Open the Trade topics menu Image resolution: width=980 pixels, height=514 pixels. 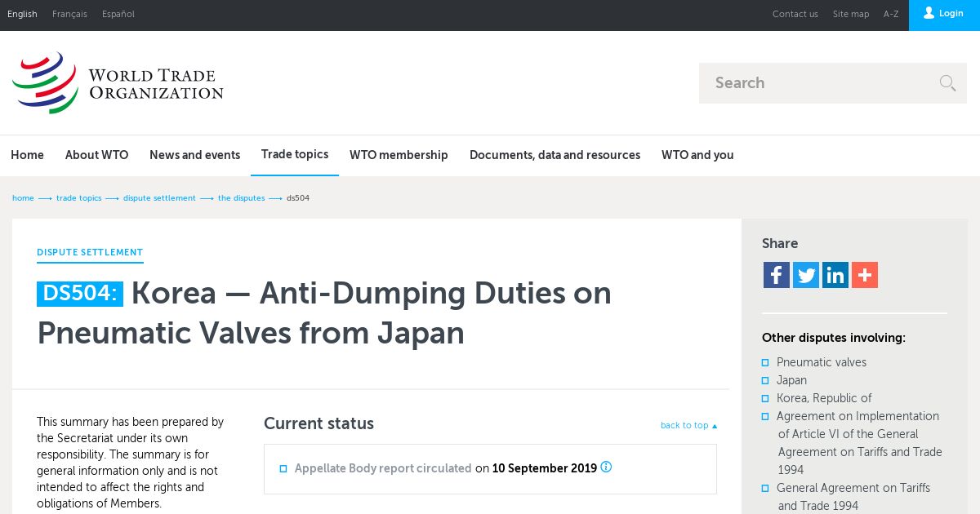point(295,154)
